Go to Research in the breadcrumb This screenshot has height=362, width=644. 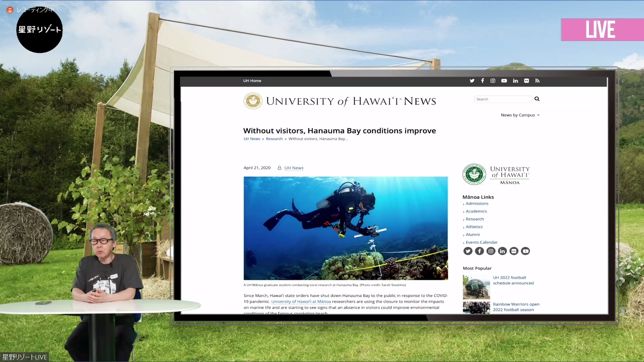click(274, 139)
